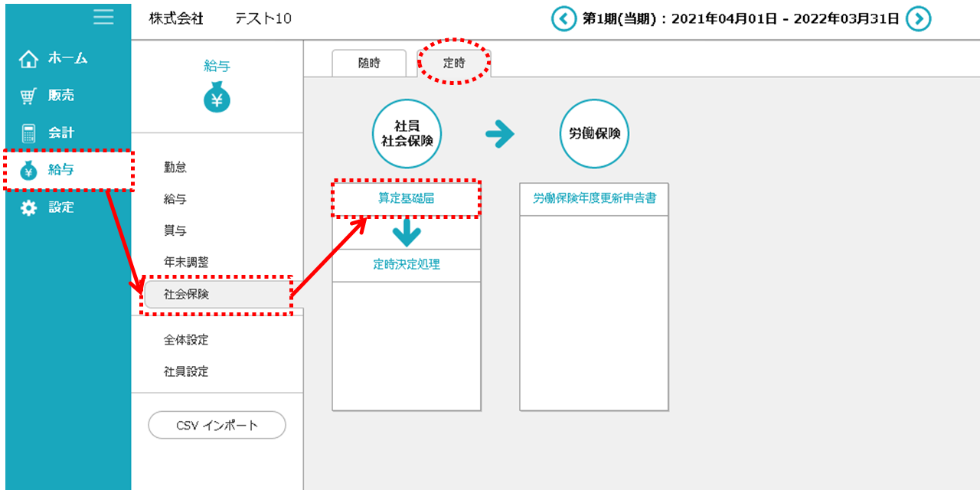Screen dimensions: 980x490
Task: Open the 定時決定処理 link
Action: click(406, 265)
